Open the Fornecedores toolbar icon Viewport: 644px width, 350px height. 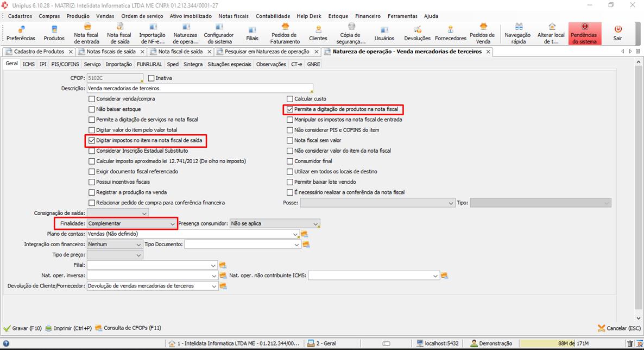[x=451, y=33]
